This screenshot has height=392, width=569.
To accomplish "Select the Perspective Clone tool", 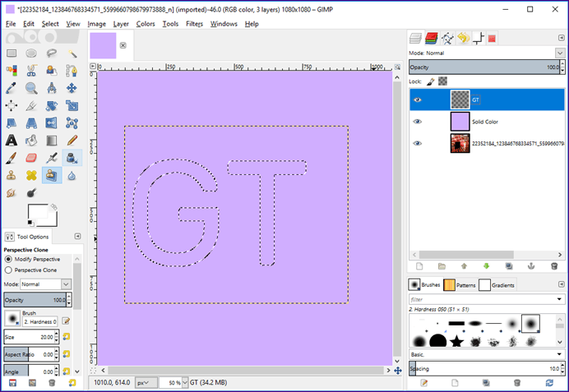I will pyautogui.click(x=52, y=176).
